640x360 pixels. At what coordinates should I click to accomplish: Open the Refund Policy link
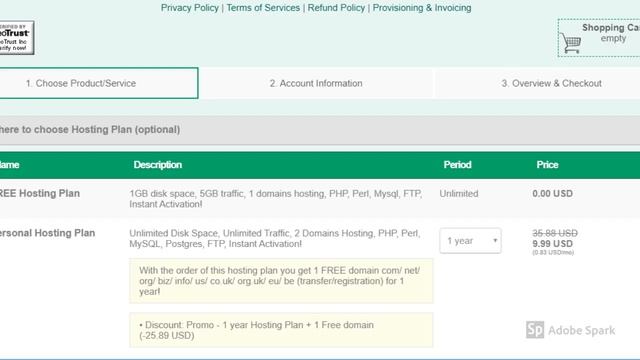click(x=336, y=8)
